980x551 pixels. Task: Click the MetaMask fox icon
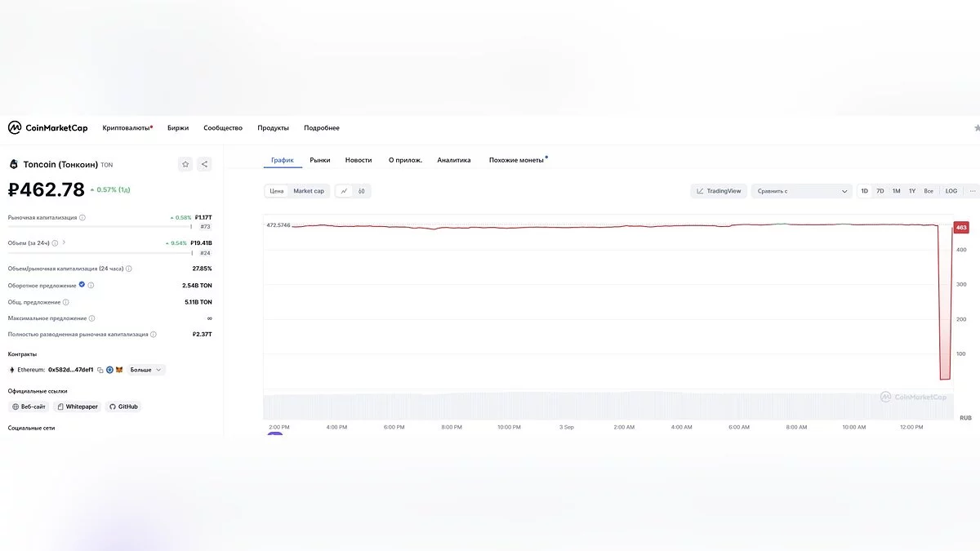[x=119, y=370]
